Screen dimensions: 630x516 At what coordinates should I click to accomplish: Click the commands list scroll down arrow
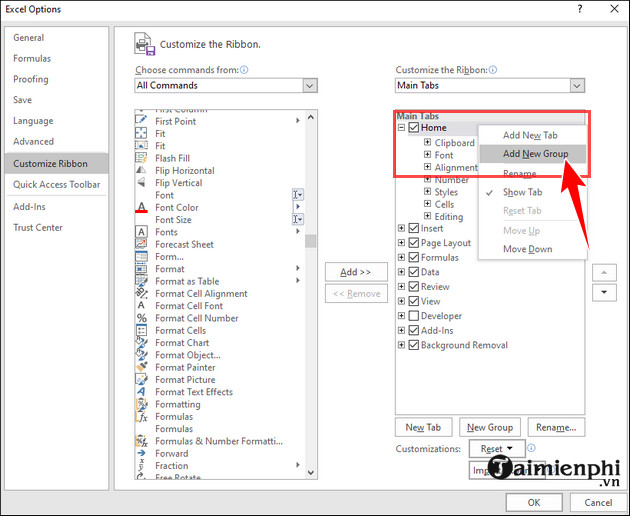[x=311, y=473]
